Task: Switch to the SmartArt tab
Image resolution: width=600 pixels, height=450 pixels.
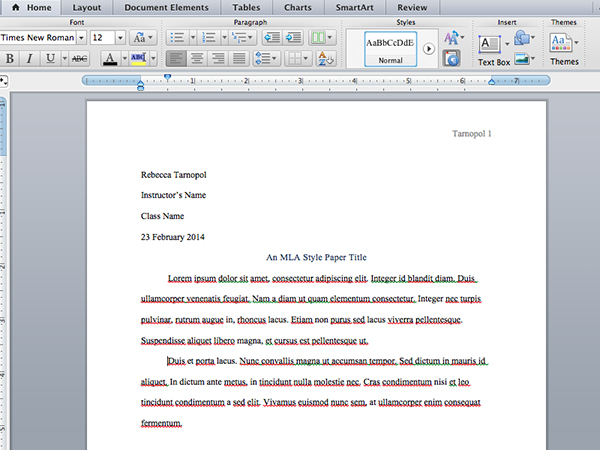Action: pos(354,7)
